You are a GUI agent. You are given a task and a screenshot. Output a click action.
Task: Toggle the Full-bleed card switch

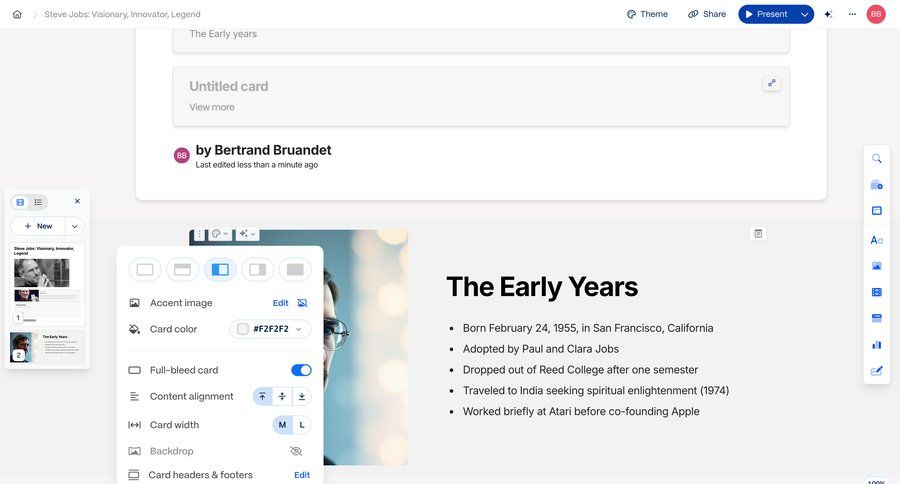[x=301, y=370]
